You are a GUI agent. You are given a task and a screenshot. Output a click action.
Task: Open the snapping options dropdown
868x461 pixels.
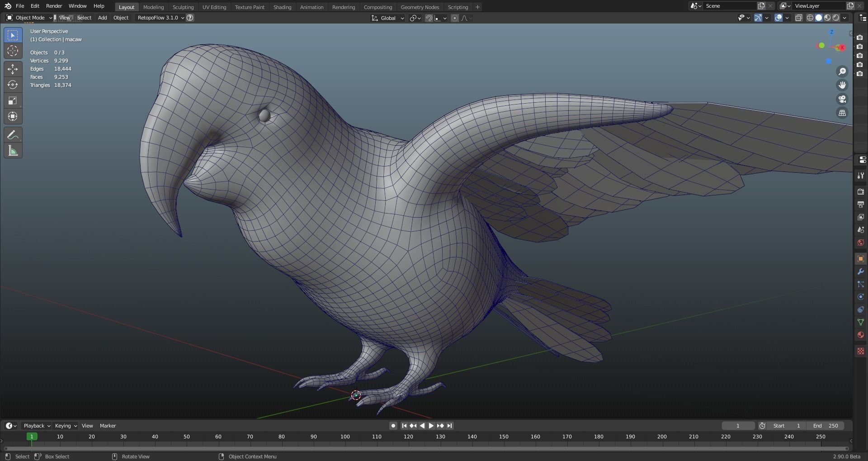click(x=441, y=18)
